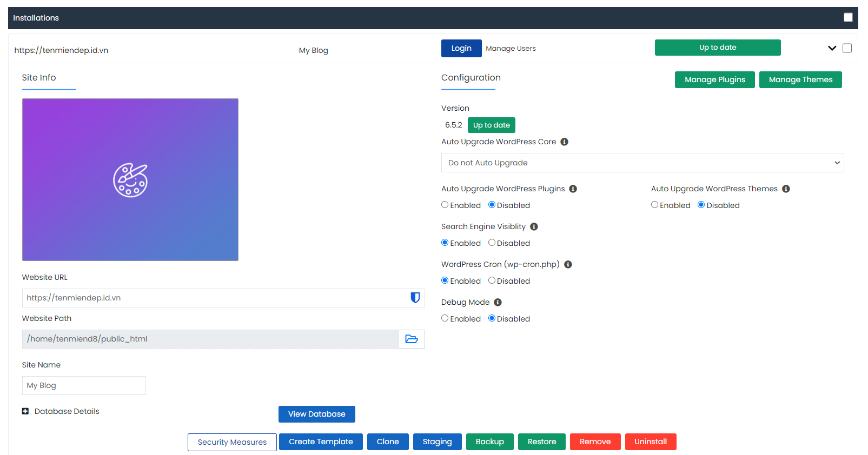The width and height of the screenshot is (868, 455).
Task: Select Enabled for Debug Mode
Action: click(445, 318)
